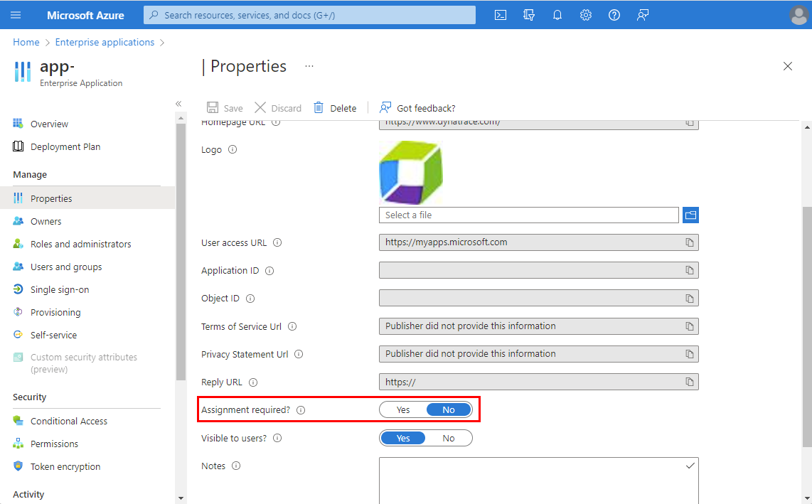The image size is (812, 504).
Task: Open the notifications bell
Action: 557,15
